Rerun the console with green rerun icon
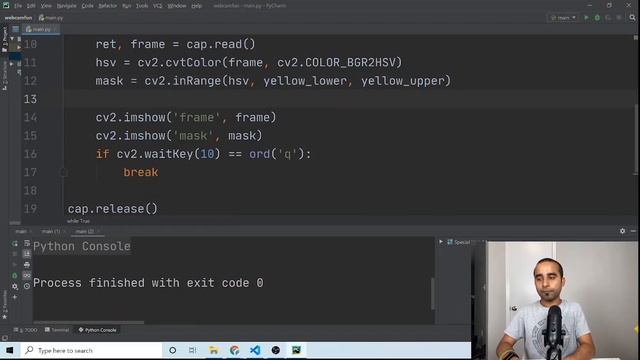 click(x=15, y=243)
